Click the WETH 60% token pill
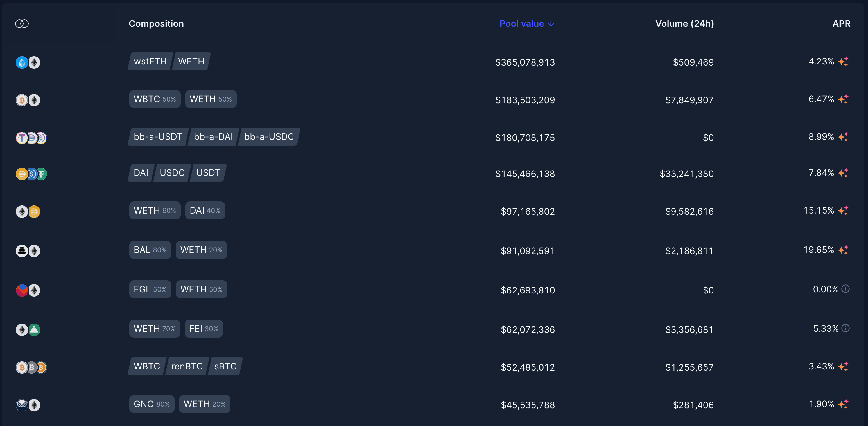 click(x=155, y=210)
